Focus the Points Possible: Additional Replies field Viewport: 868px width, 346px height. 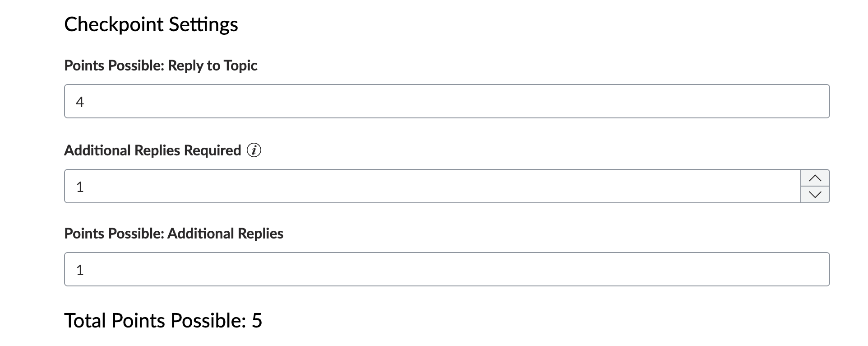click(x=447, y=269)
